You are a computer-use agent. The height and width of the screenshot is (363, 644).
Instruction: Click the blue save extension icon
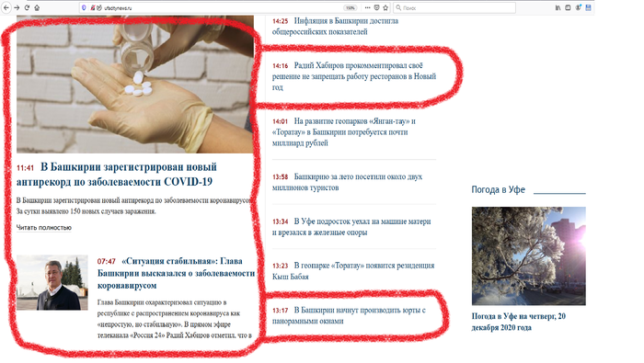coord(588,7)
